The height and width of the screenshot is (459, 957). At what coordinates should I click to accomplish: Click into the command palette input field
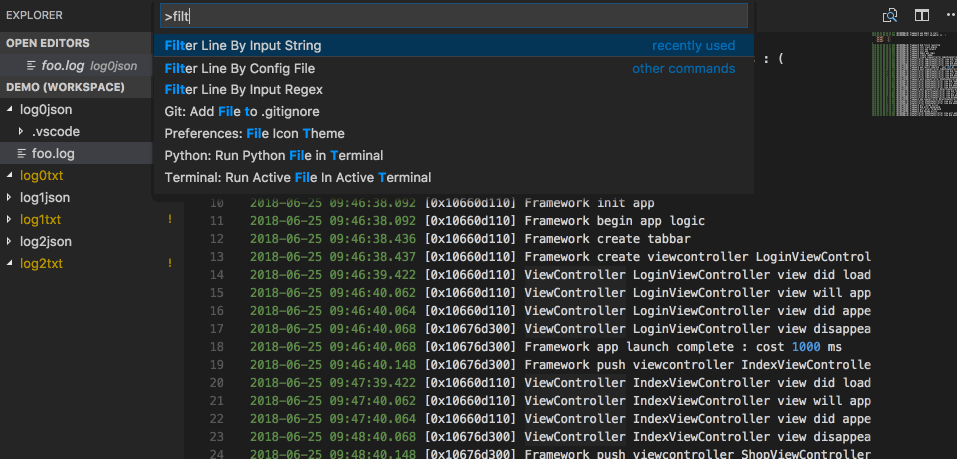tap(453, 16)
